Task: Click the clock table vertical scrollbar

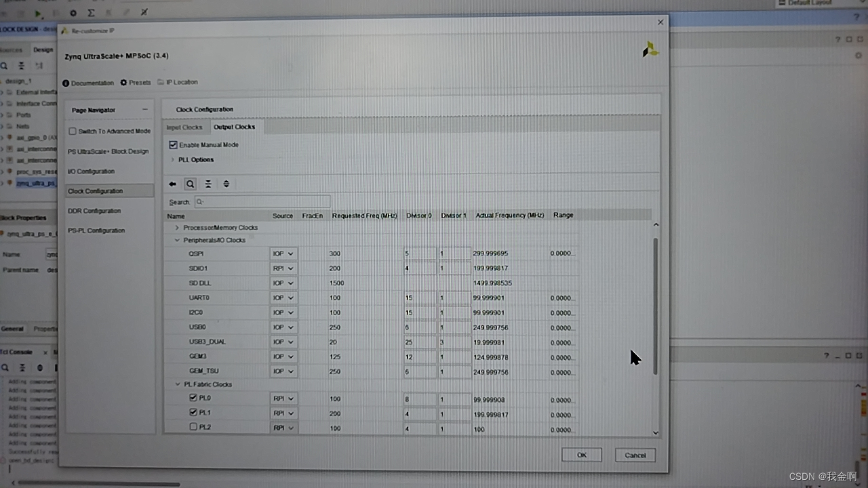Action: [x=656, y=306]
